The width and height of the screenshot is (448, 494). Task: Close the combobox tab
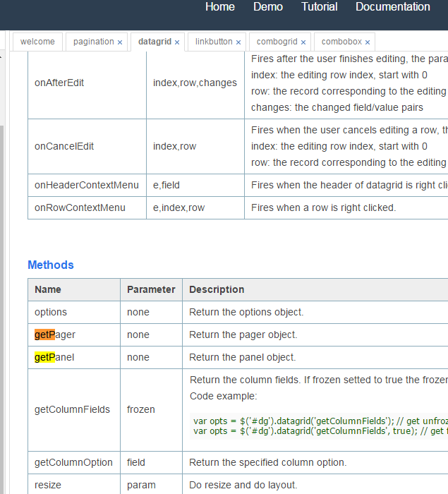click(x=368, y=42)
